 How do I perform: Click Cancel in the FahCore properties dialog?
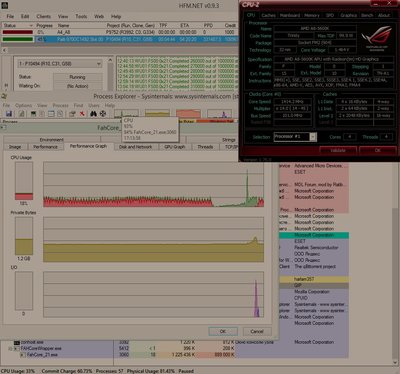click(257, 331)
